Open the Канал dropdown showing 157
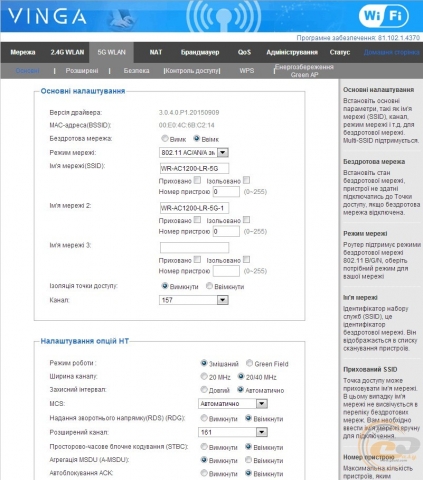423x480 pixels. coord(194,300)
